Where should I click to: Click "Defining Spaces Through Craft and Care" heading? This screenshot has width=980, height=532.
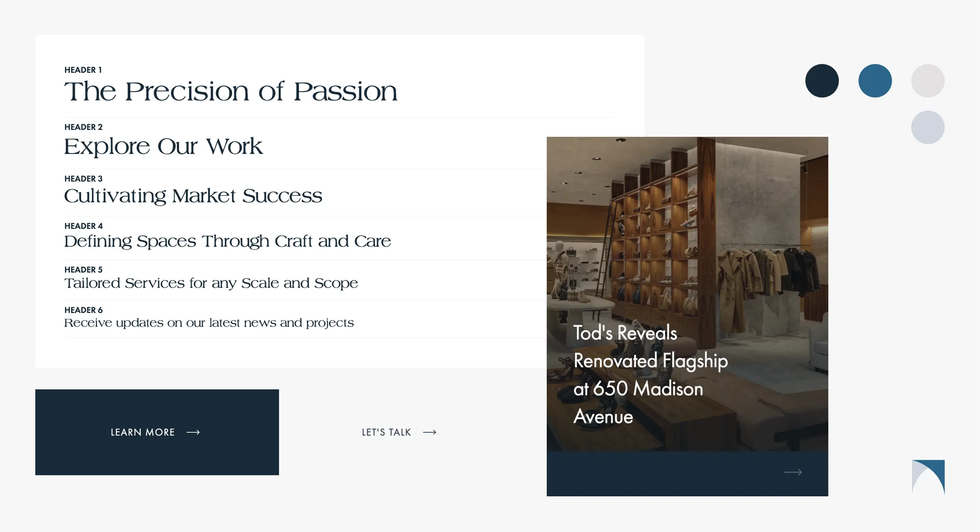(227, 241)
